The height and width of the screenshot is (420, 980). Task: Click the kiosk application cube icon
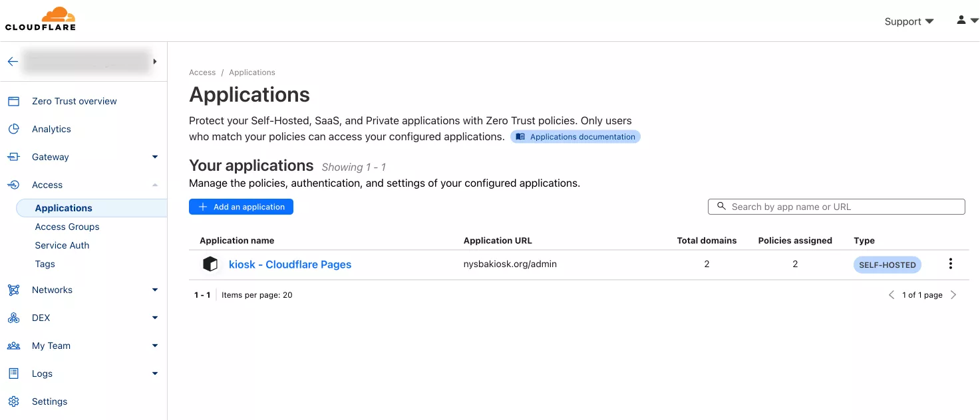coord(210,264)
